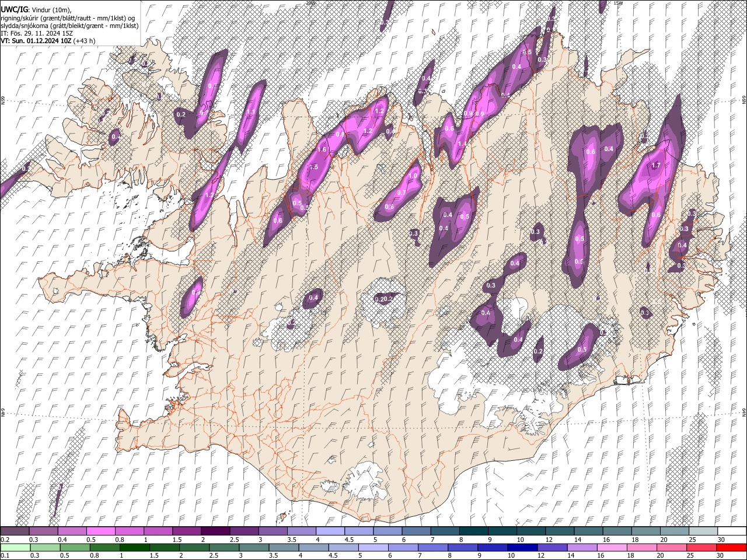Click the '2.5' label under the lower scale

214,556
